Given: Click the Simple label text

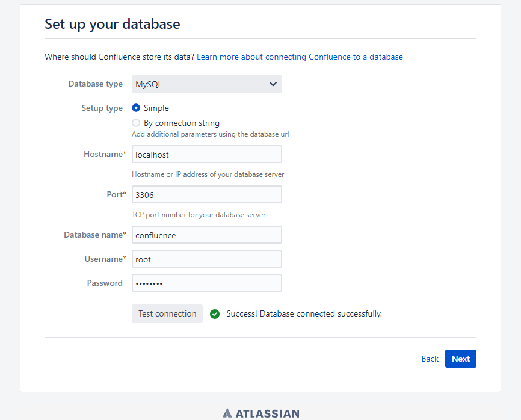Looking at the screenshot, I should (156, 108).
